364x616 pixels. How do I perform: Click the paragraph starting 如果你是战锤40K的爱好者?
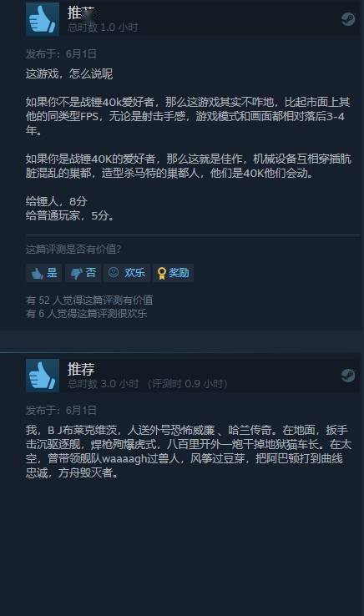(189, 166)
